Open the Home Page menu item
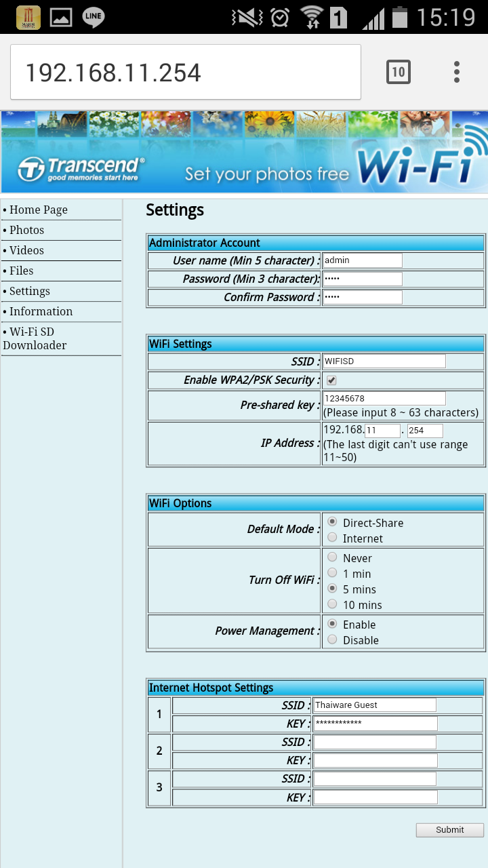 (x=39, y=210)
